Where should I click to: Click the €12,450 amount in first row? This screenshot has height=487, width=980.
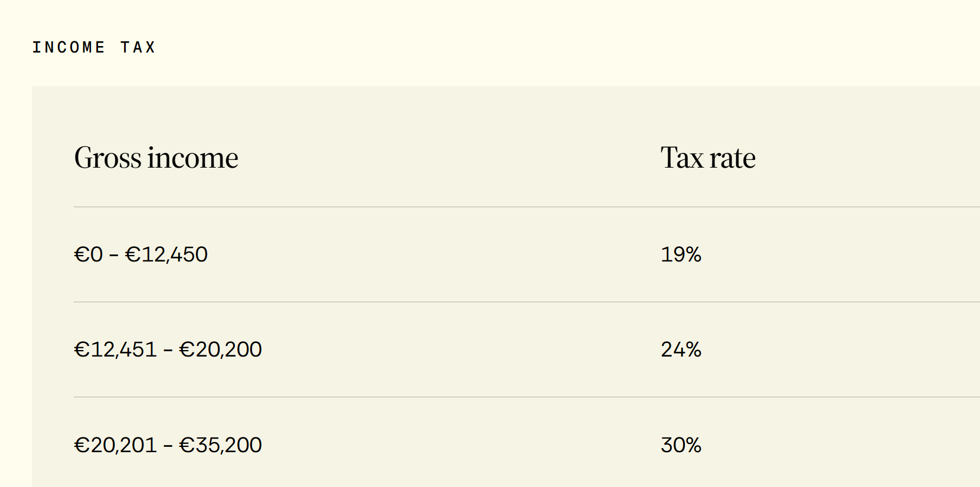pos(166,254)
